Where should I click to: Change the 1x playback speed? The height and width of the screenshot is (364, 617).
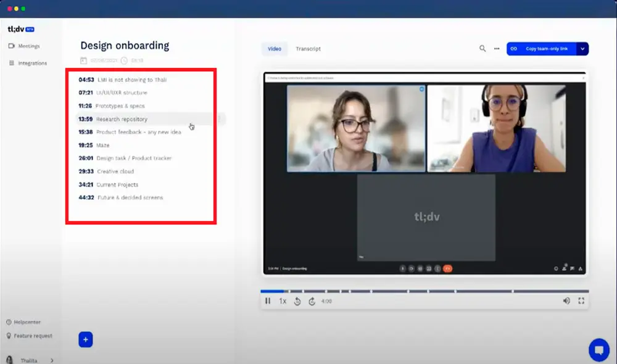(283, 301)
